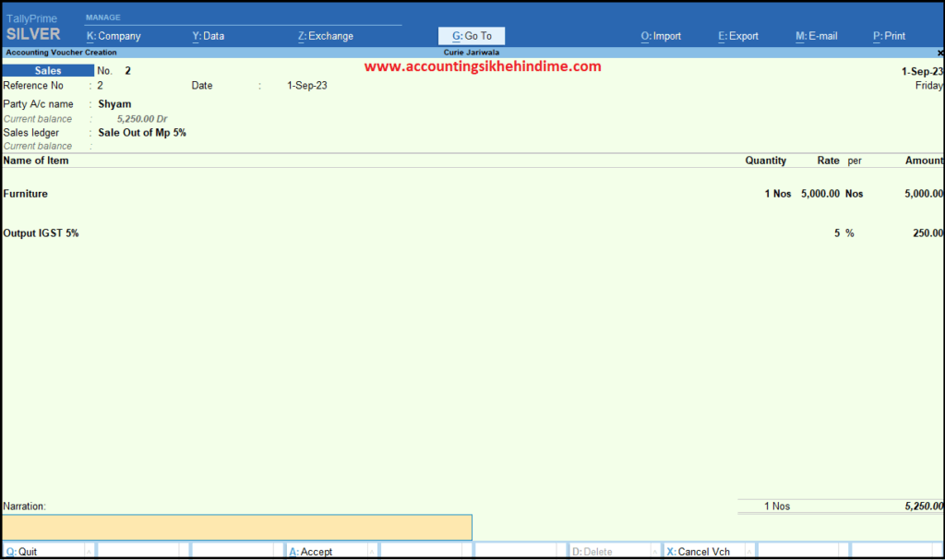Open the Import menu
945x560 pixels.
(x=661, y=36)
